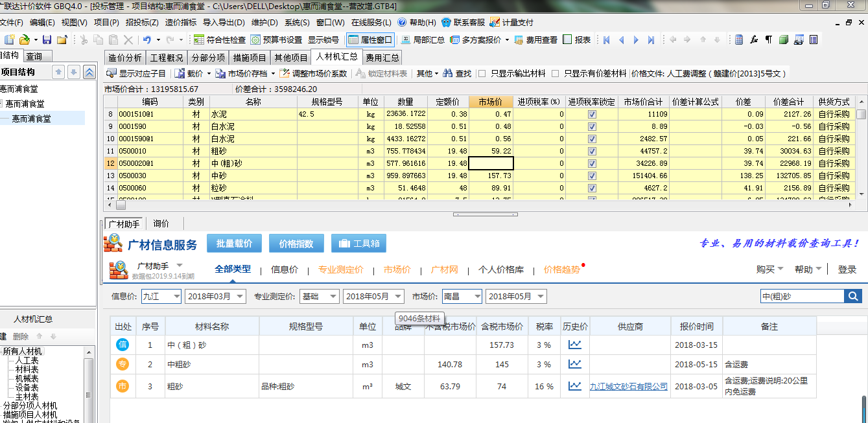
Task: Toggle tax lock checkbox for row 10 白水泥
Action: point(592,139)
